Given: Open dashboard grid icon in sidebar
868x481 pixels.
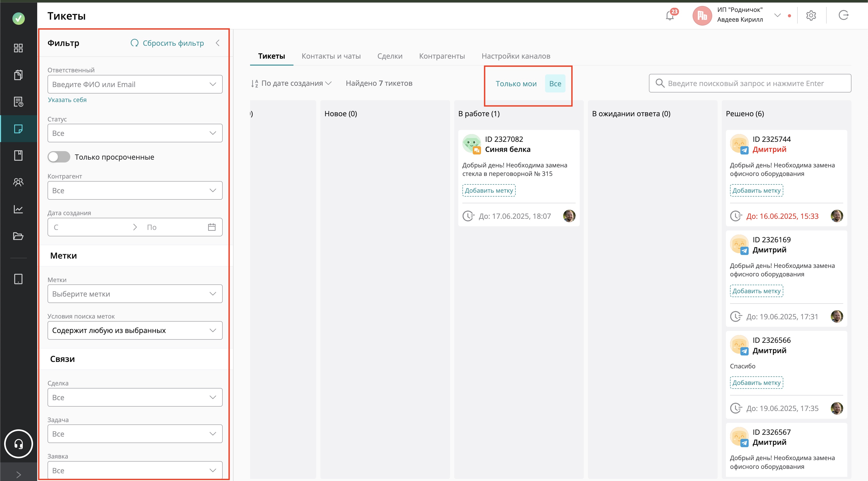Looking at the screenshot, I should tap(18, 48).
